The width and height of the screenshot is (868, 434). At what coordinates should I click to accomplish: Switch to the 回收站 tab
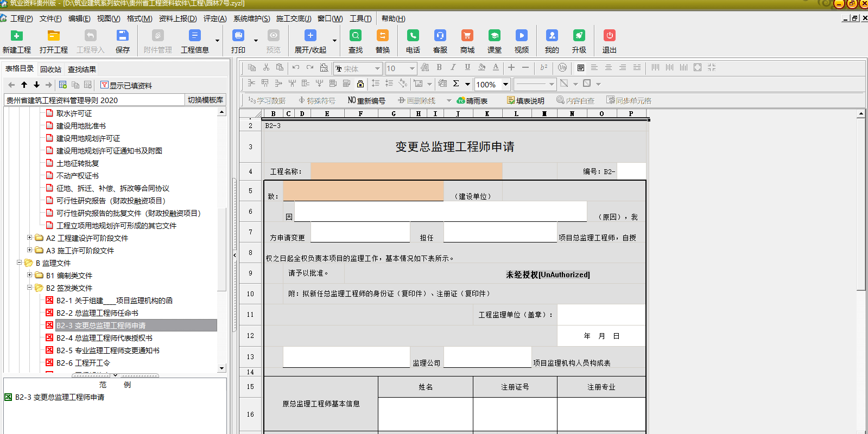click(50, 69)
